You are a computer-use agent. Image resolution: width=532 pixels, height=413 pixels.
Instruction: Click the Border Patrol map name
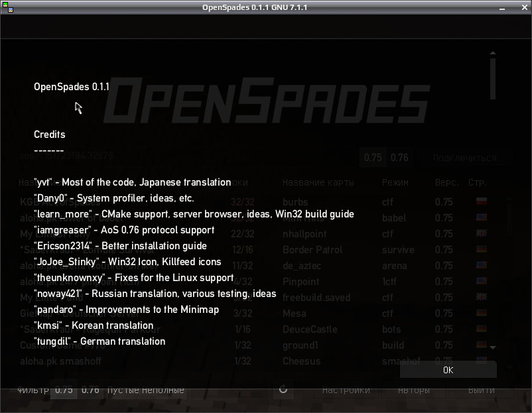(312, 250)
